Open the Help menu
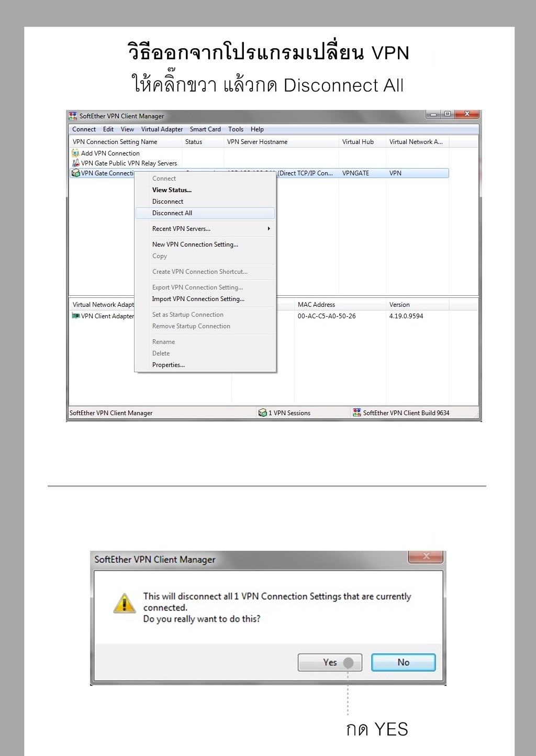 click(257, 129)
